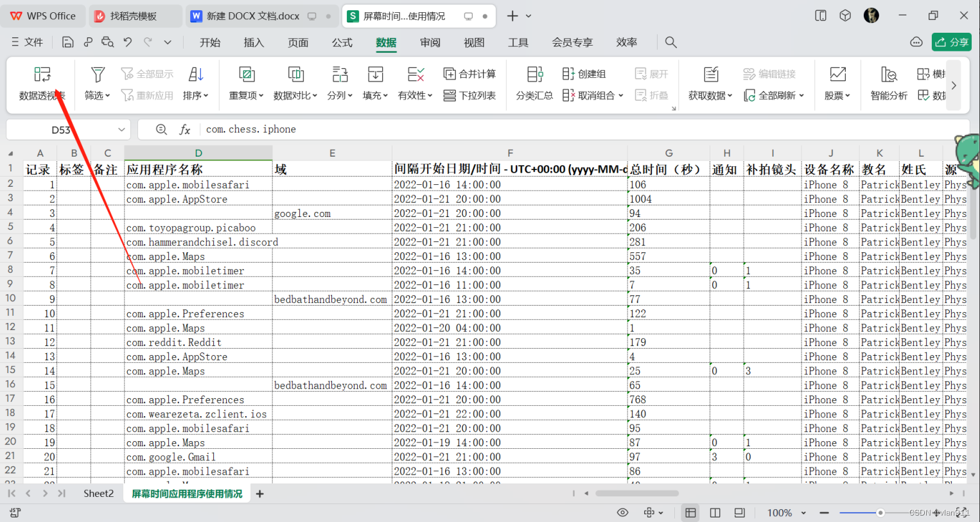
Task: Select column D header
Action: [198, 153]
